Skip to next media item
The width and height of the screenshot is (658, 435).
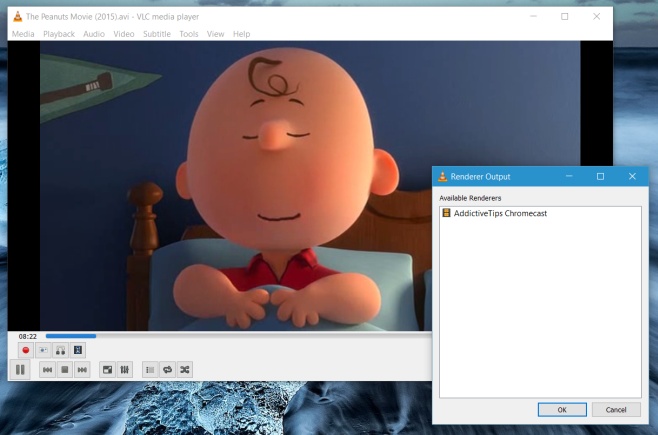[82, 370]
